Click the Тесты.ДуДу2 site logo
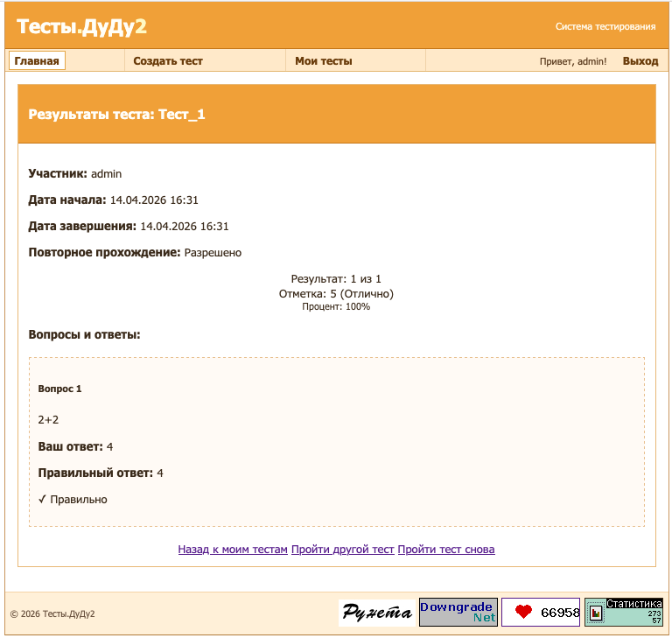672x638 pixels. [81, 26]
